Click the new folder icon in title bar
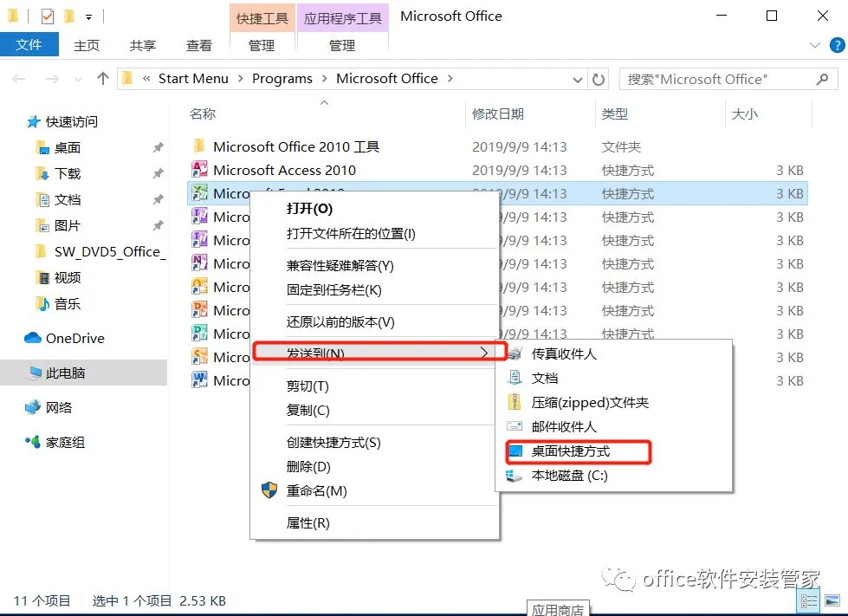The image size is (848, 616). point(69,16)
